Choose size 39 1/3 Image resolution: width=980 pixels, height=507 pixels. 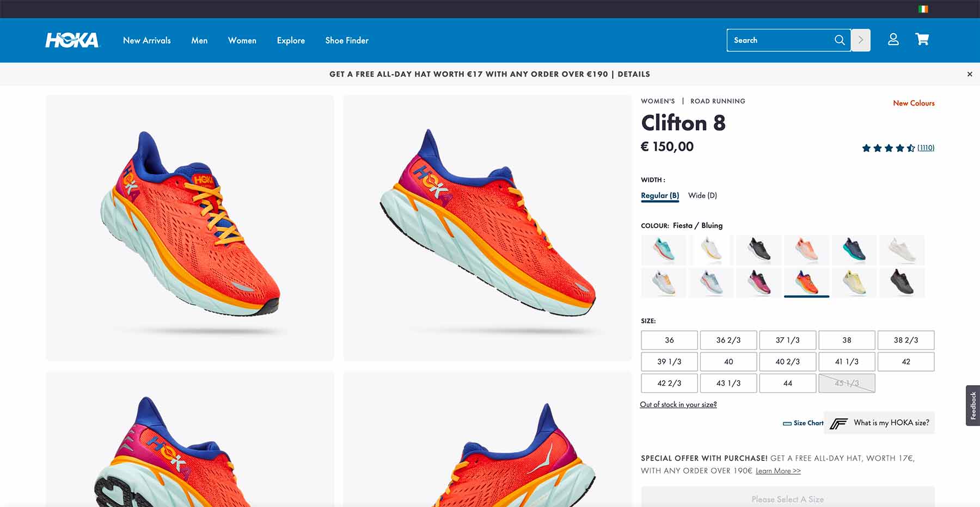tap(669, 362)
